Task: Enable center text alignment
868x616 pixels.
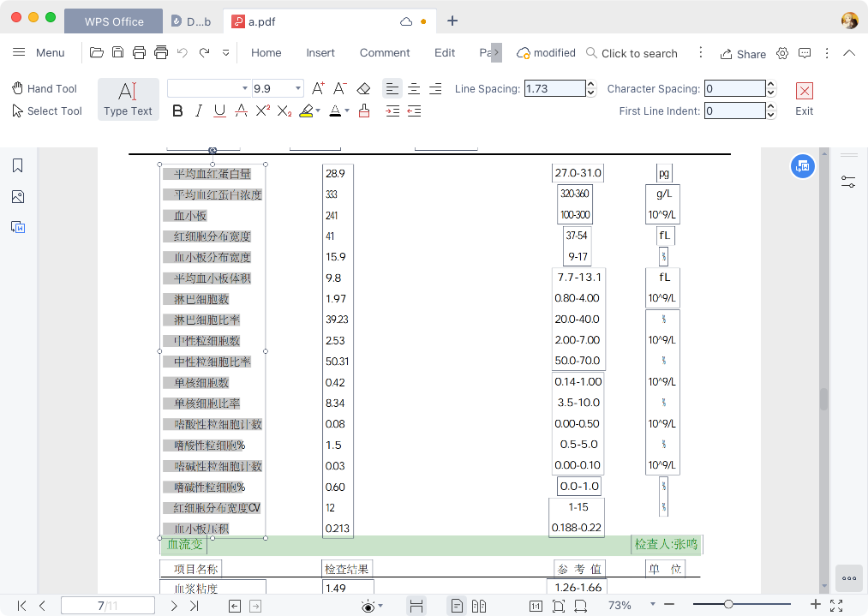Action: tap(414, 89)
